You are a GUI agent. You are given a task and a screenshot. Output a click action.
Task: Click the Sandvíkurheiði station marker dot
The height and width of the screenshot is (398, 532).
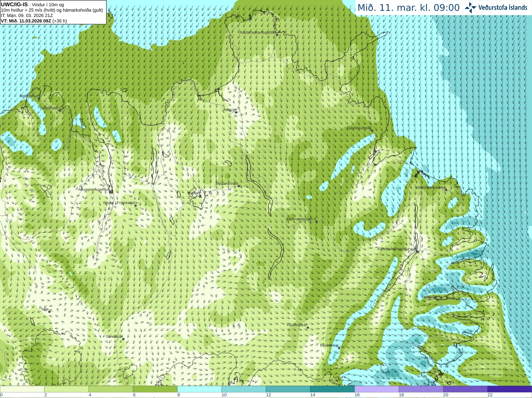372,131
